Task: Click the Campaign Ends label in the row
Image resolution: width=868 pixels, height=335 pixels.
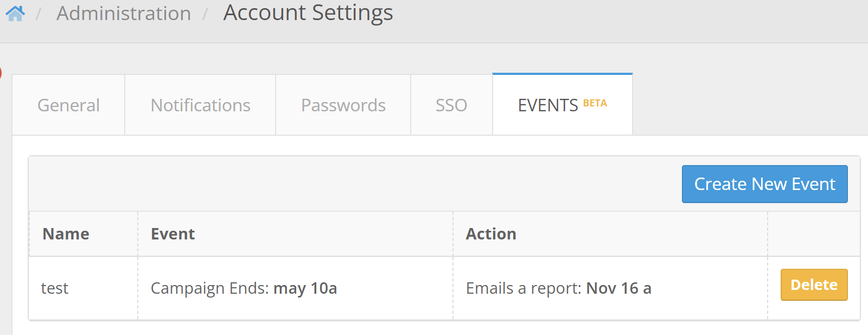Action: 209,288
